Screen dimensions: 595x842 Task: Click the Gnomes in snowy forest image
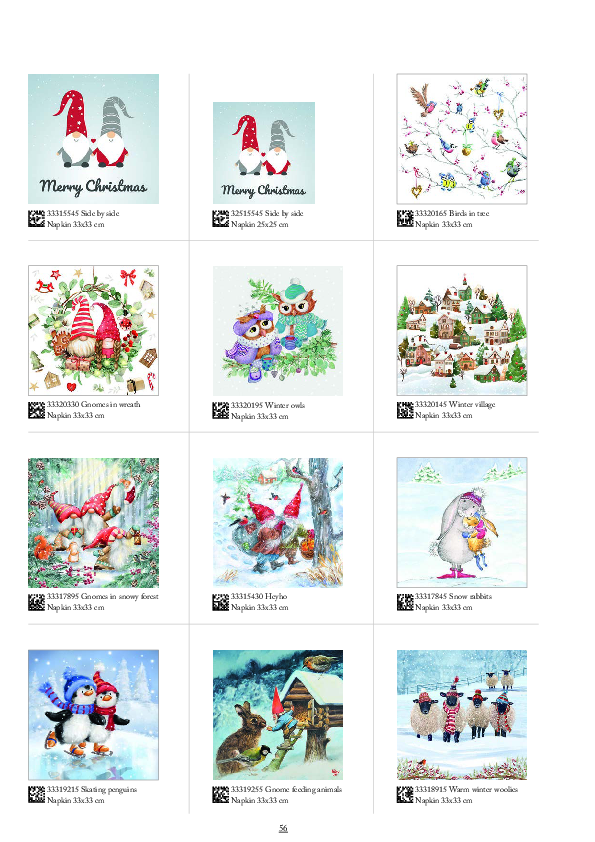[93, 522]
